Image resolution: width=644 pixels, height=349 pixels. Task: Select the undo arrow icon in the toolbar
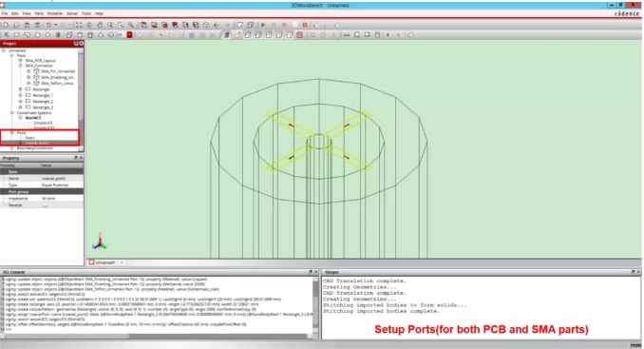(x=48, y=25)
